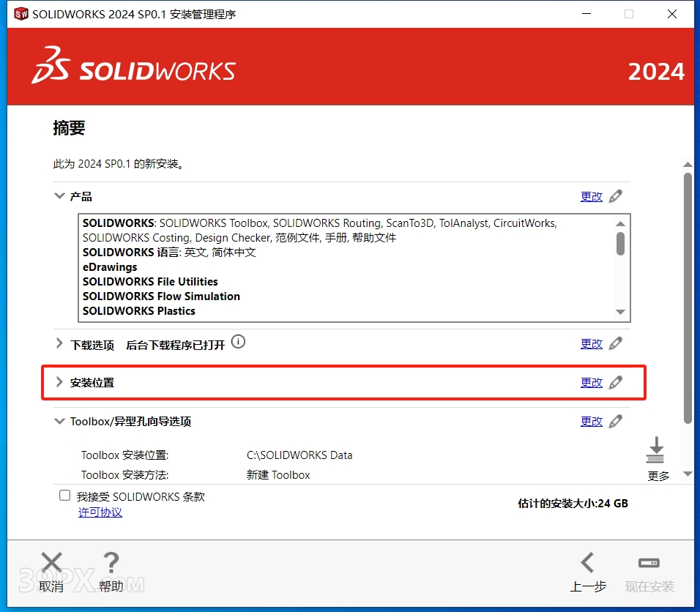Image resolution: width=700 pixels, height=612 pixels.
Task: Click 更改 link for 安装位置
Action: point(591,382)
